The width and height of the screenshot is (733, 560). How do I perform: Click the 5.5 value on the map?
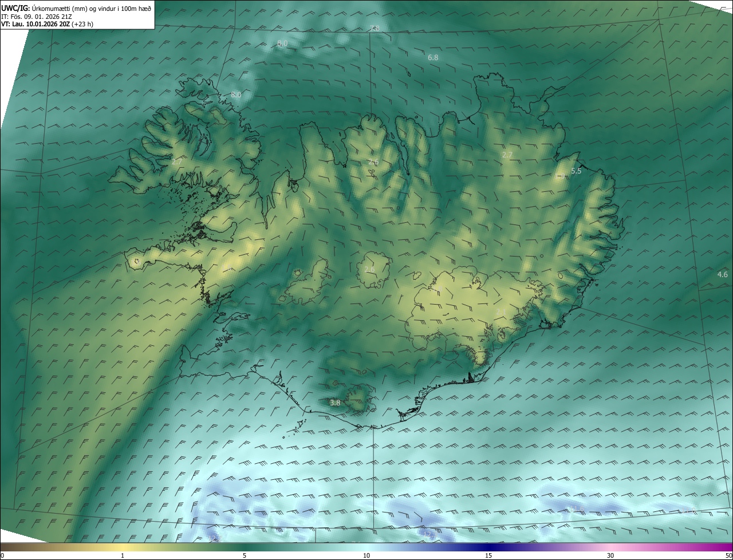[576, 171]
